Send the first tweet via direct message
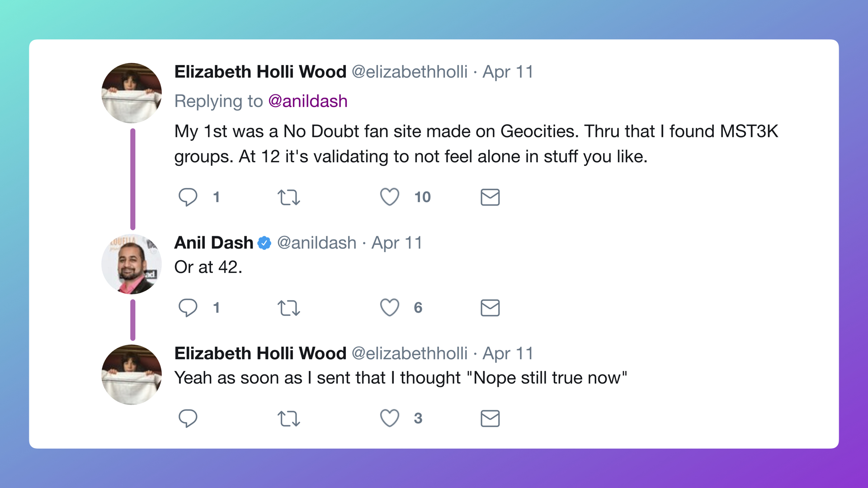Image resolution: width=868 pixels, height=488 pixels. point(490,197)
